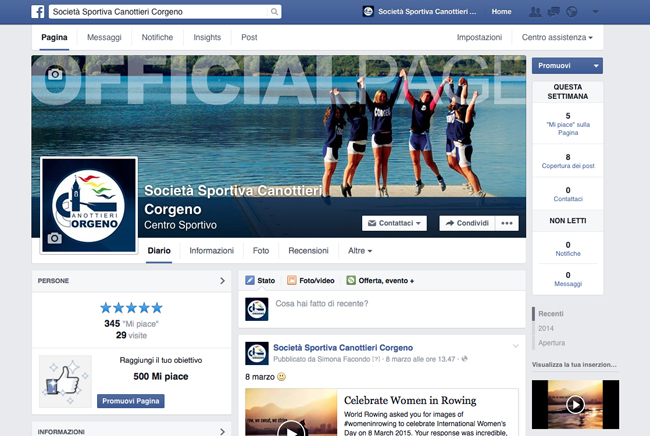Click the 29 visite count
The image size is (650, 436).
[131, 335]
